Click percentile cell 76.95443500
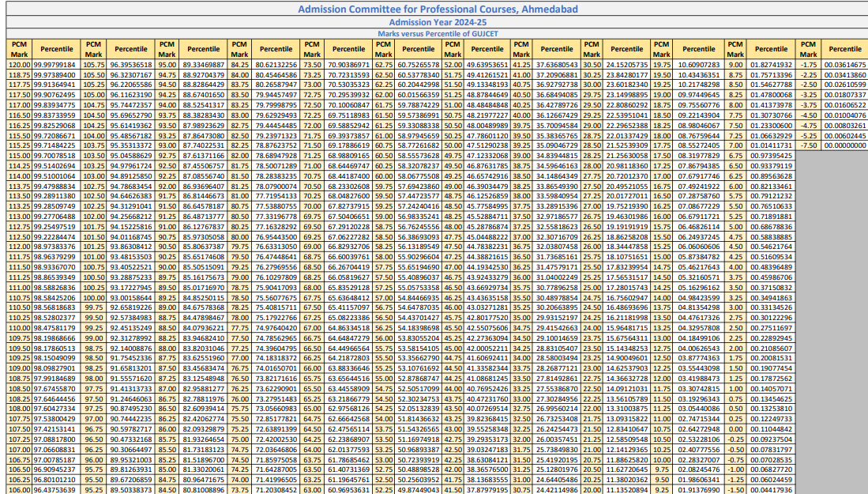The image size is (868, 494). click(276, 236)
